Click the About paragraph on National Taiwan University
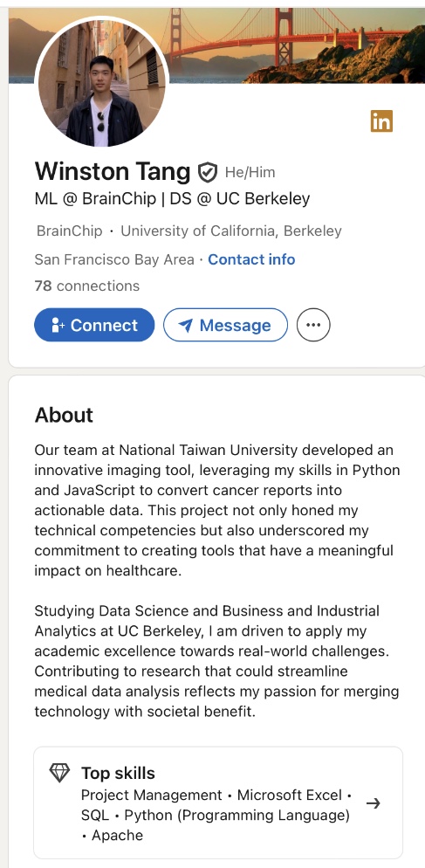The image size is (425, 868). click(217, 510)
